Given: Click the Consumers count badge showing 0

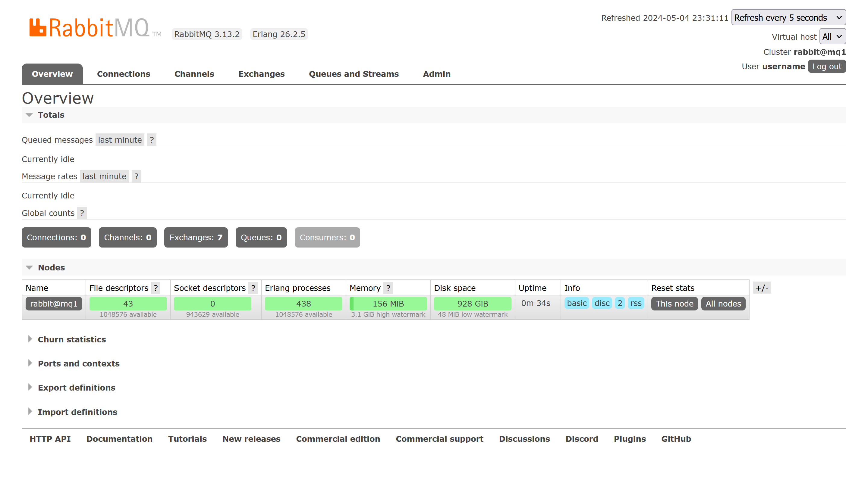Looking at the screenshot, I should pos(327,238).
